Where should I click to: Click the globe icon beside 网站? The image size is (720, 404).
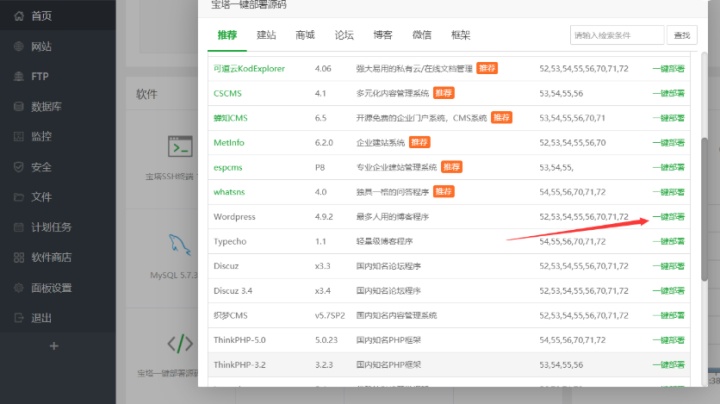click(x=19, y=46)
